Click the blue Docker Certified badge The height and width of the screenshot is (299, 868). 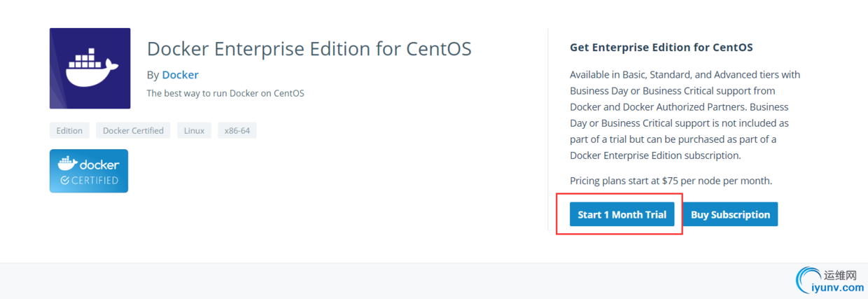pos(89,171)
